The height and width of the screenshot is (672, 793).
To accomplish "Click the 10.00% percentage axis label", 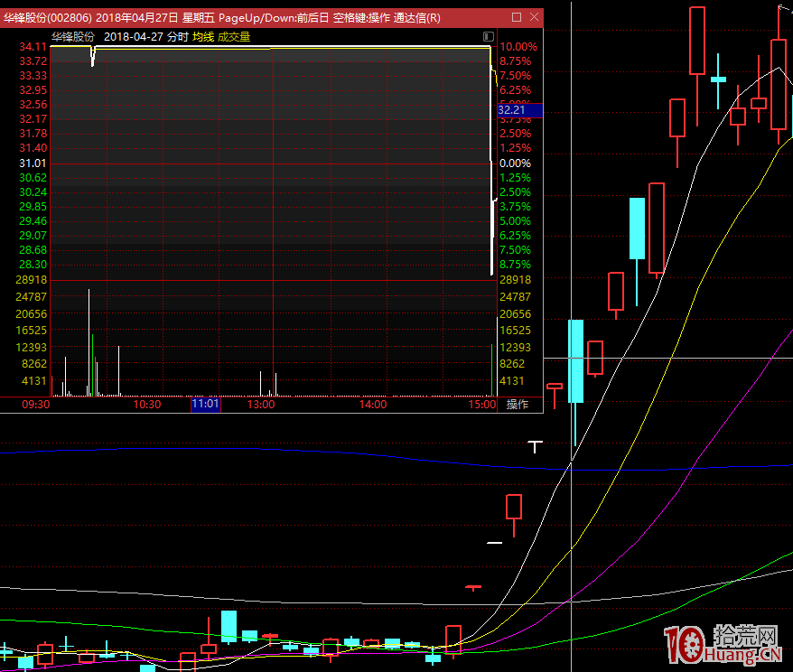I will coord(518,47).
